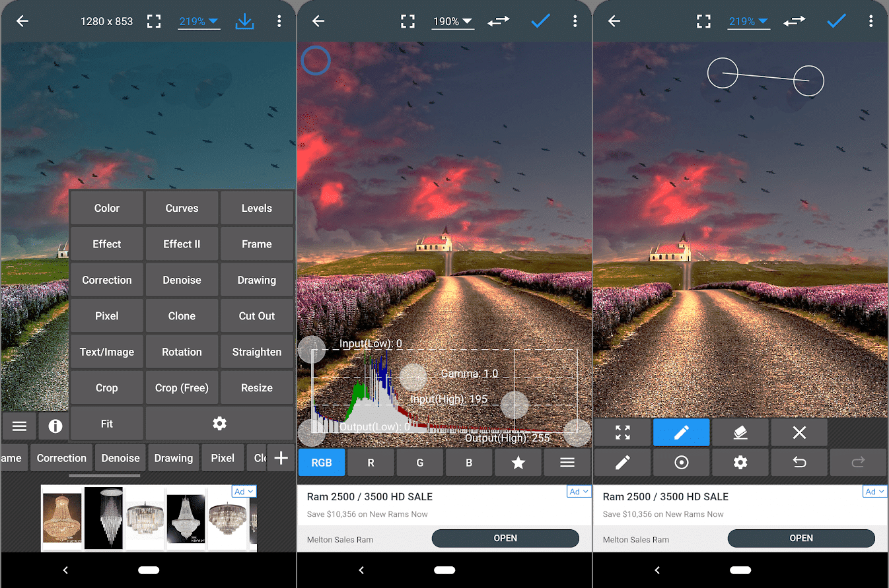Viewport: 889px width, 588px height.
Task: Click the first chandelier thumbnail in the advert
Action: tap(62, 519)
